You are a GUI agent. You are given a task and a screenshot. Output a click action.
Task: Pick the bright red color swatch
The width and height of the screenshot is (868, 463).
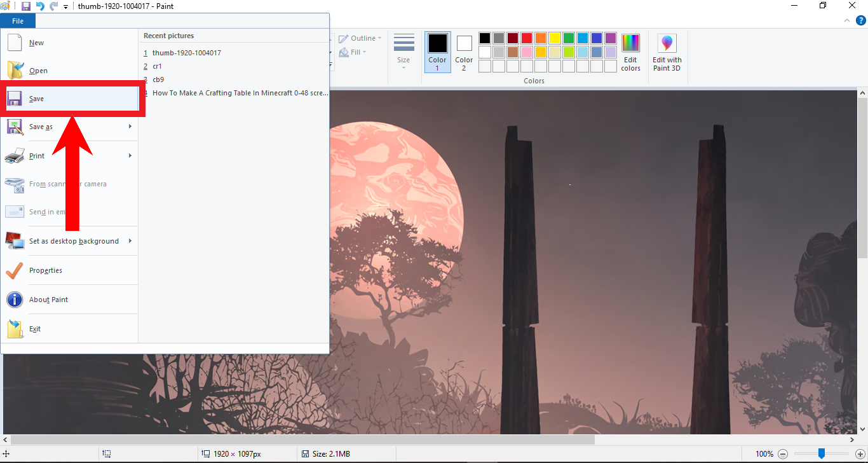click(x=527, y=38)
